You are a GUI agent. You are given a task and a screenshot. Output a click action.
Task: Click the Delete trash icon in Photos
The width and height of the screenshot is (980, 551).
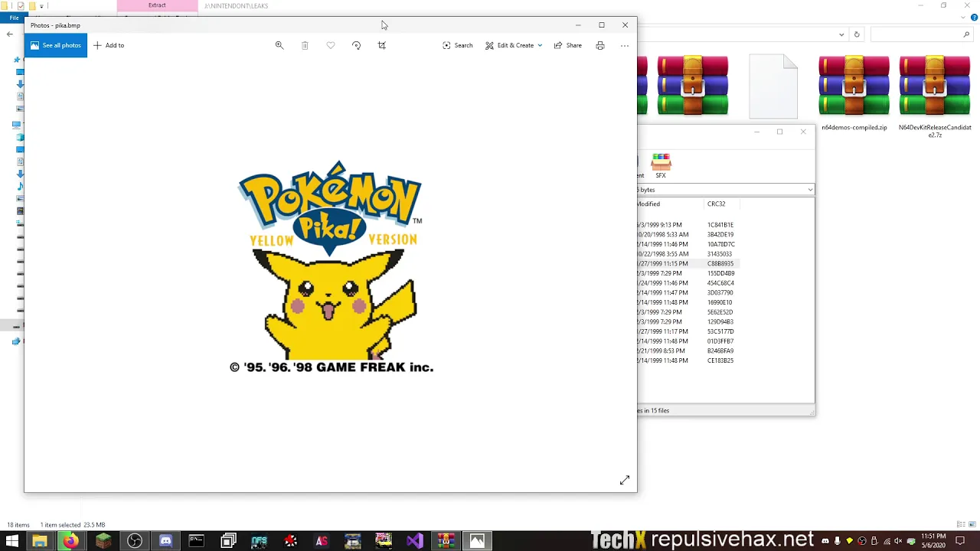[x=305, y=45]
